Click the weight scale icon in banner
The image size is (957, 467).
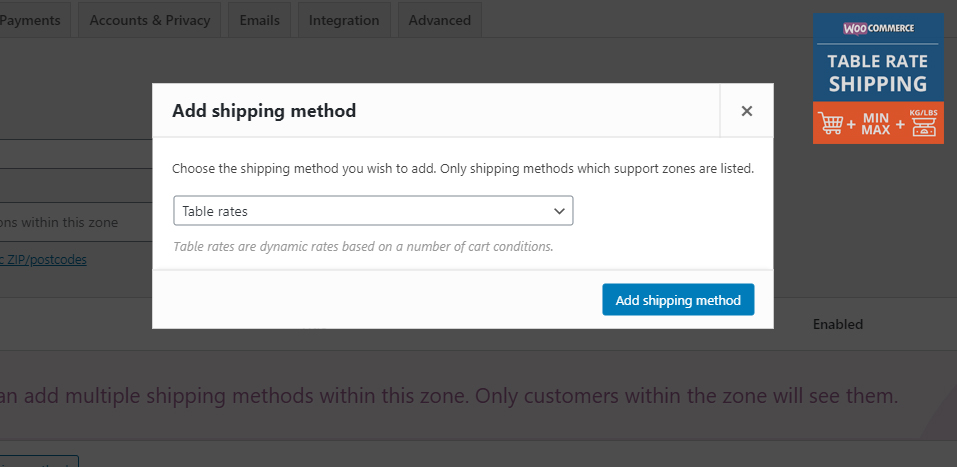click(x=923, y=127)
